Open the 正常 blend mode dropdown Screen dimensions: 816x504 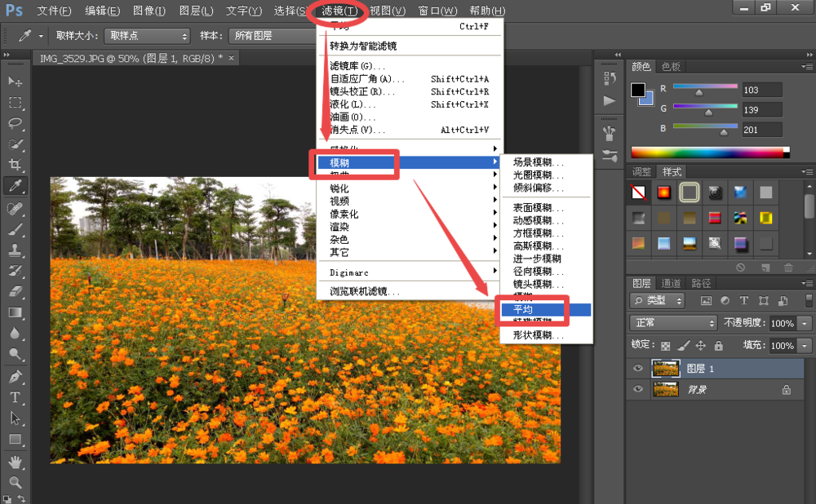672,323
